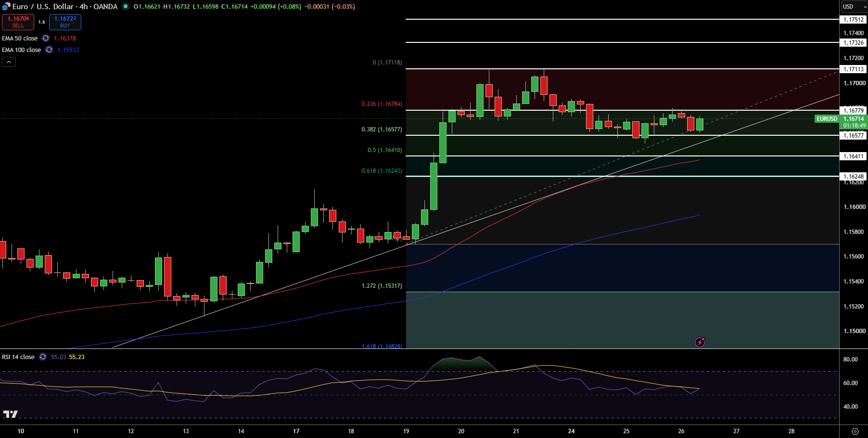Click date label 17 on the time axis
This screenshot has height=438, width=868.
pyautogui.click(x=296, y=431)
